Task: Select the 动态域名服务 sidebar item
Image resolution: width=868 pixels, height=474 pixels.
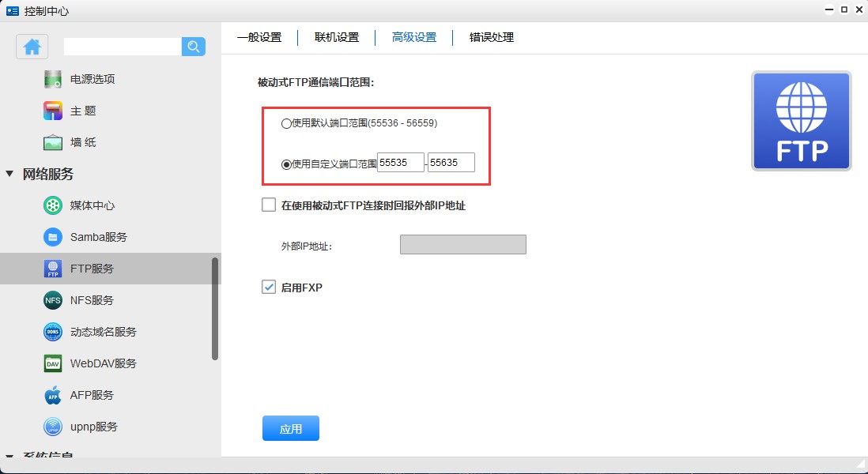Action: point(103,332)
